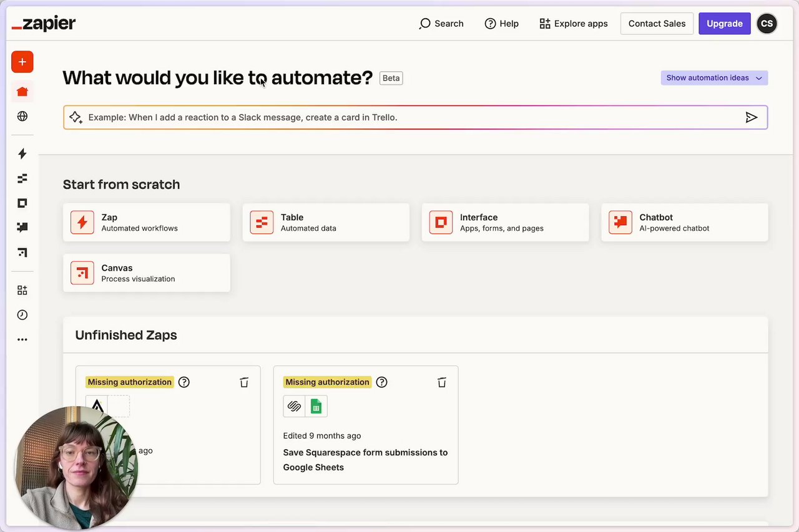This screenshot has width=799, height=532.
Task: Select the Chatbot start-from-scratch card
Action: click(x=684, y=222)
